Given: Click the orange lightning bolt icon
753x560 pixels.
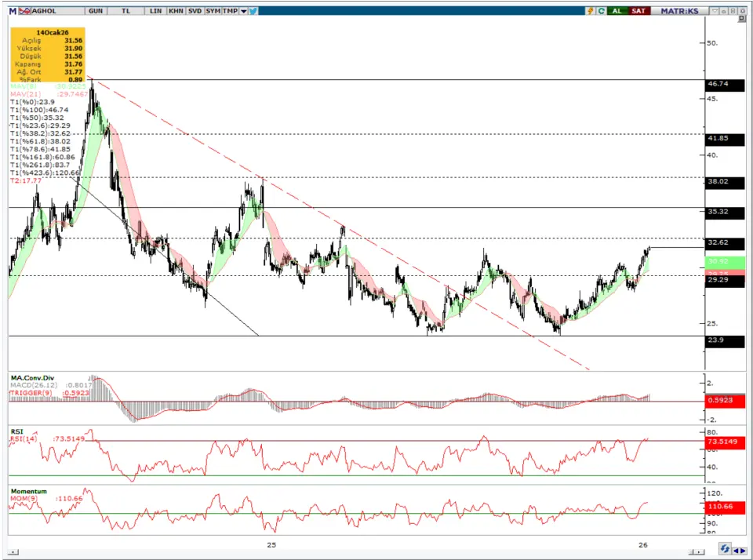Looking at the screenshot, I should pos(590,11).
